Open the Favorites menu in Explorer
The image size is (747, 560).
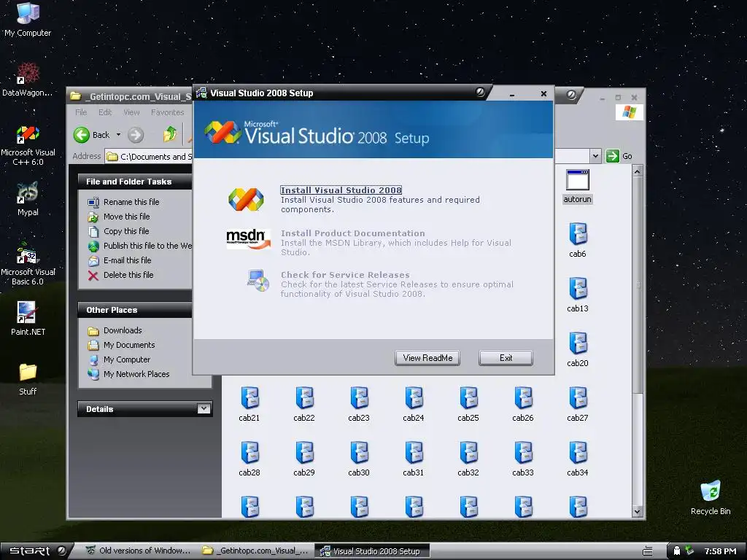coord(167,112)
